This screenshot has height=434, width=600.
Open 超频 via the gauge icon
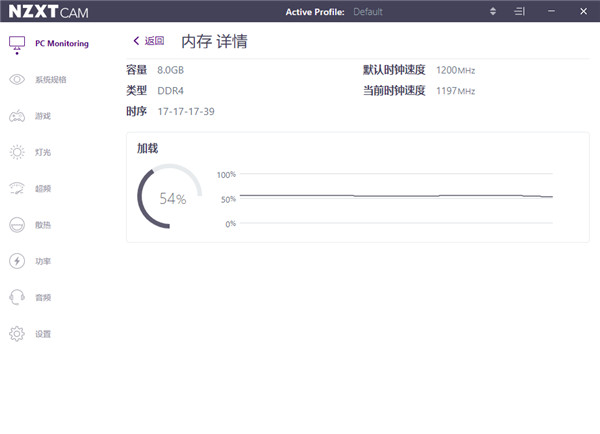(x=17, y=188)
